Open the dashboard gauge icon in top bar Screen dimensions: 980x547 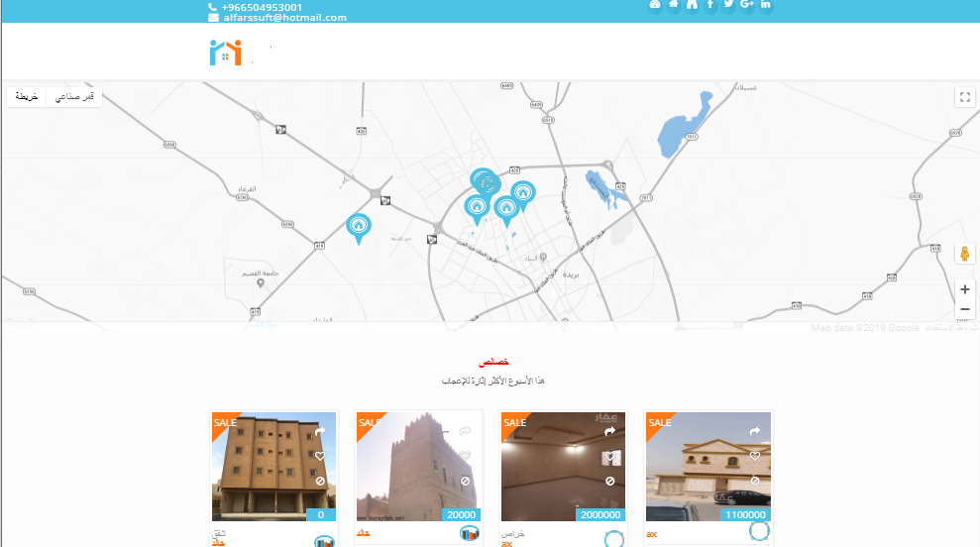click(654, 5)
